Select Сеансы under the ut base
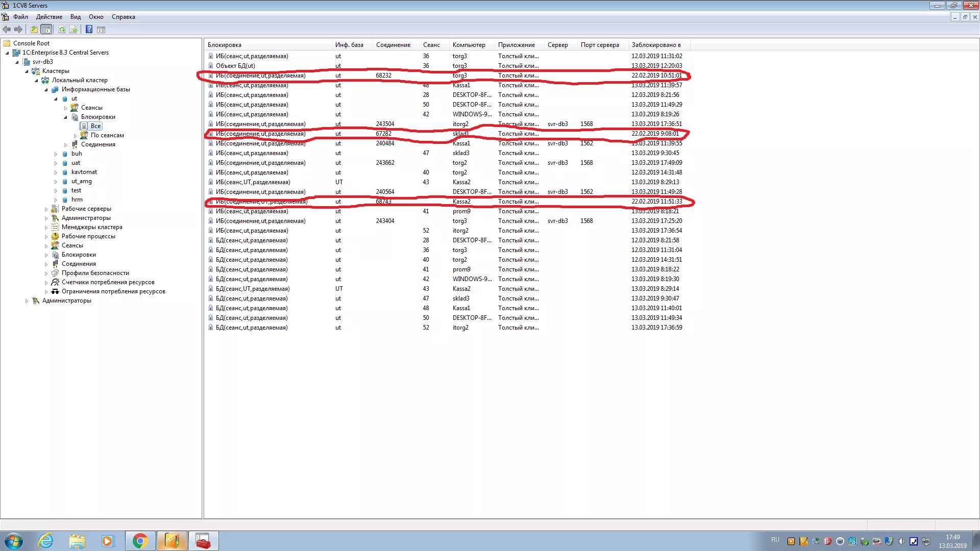 tap(91, 108)
